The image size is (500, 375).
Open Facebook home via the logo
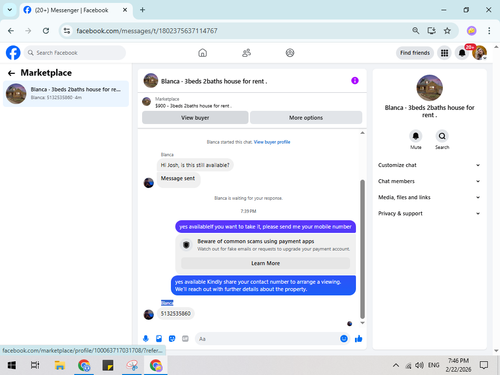(13, 53)
